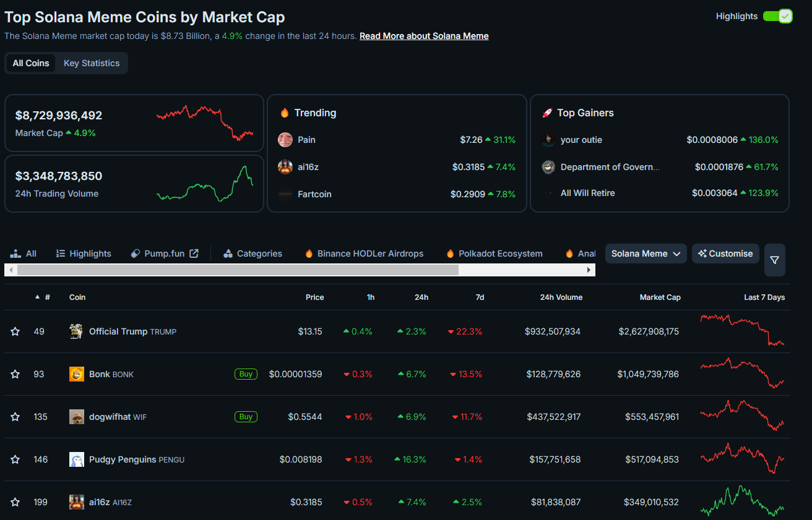
Task: Click the Fartcoin icon in Trending
Action: click(285, 194)
